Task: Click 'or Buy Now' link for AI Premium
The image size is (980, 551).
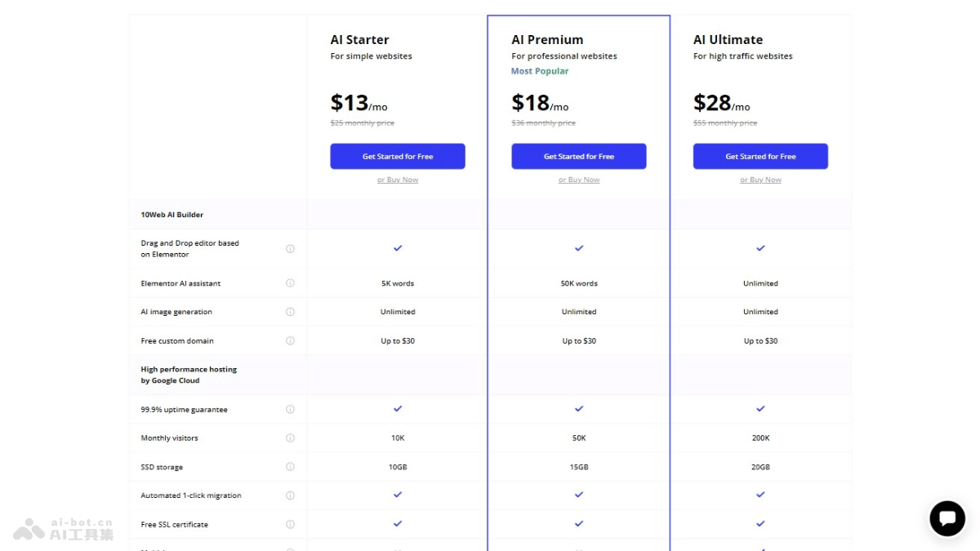Action: [579, 180]
